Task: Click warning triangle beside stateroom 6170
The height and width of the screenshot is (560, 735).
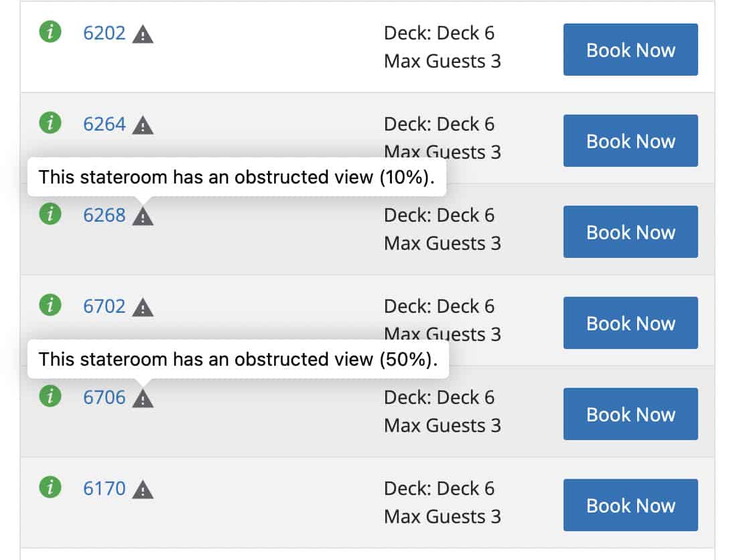Action: coord(143,490)
